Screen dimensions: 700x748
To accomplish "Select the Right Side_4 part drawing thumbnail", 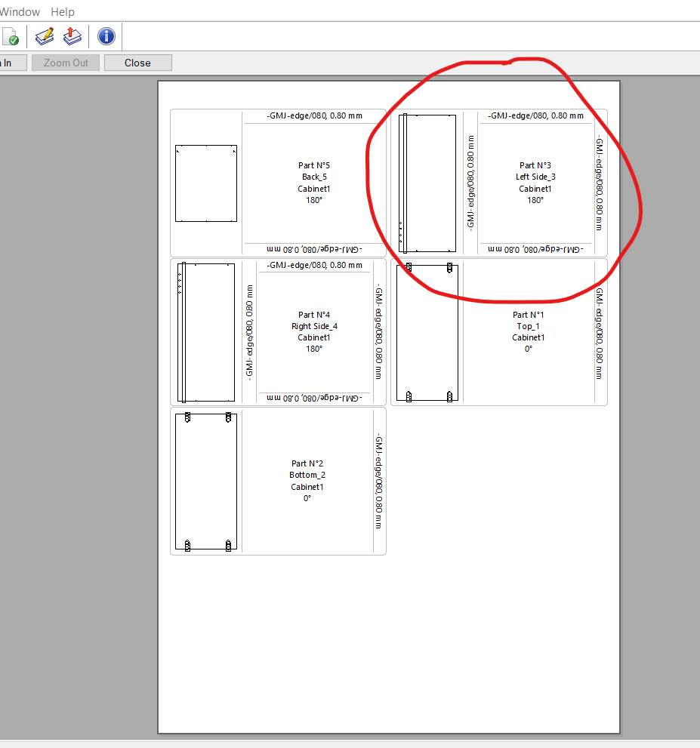I will pos(206,333).
